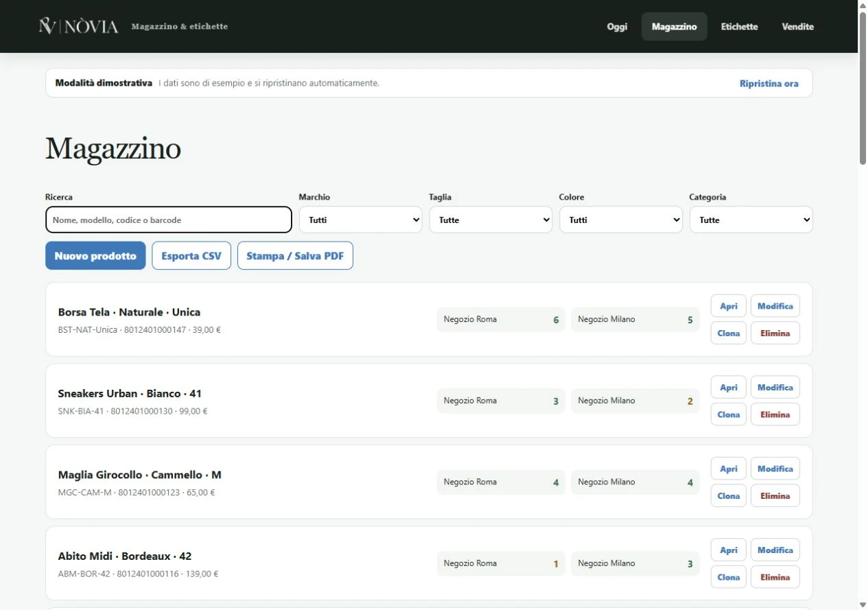Delete Maglia Girocollo via Elimina
The height and width of the screenshot is (610, 868).
[x=775, y=496]
